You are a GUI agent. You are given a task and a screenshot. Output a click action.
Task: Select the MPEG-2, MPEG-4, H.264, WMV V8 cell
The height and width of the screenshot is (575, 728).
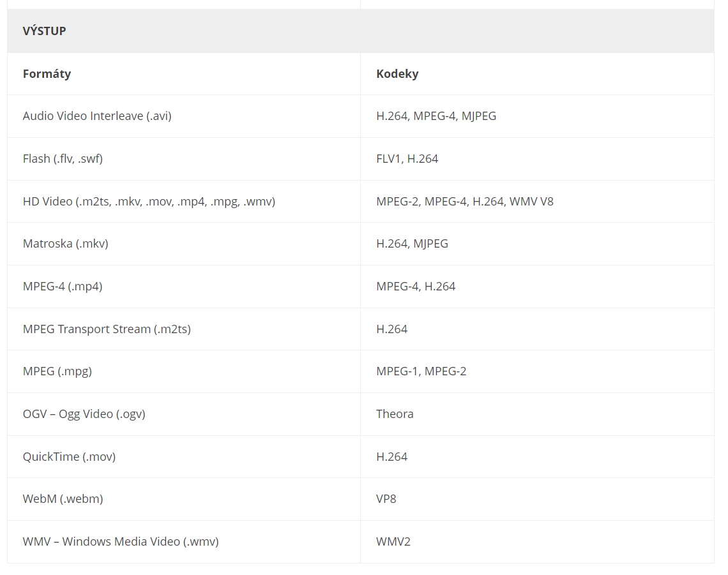click(x=537, y=202)
